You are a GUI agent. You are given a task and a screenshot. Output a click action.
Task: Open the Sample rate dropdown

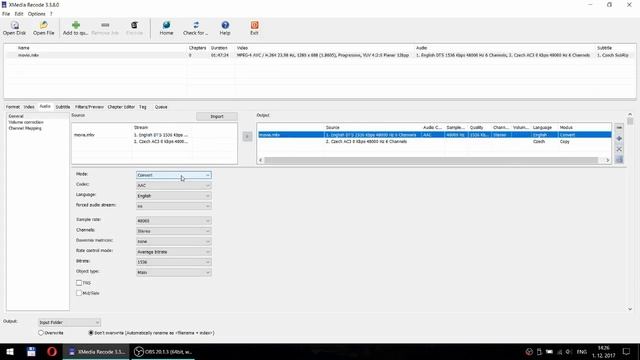click(173, 221)
